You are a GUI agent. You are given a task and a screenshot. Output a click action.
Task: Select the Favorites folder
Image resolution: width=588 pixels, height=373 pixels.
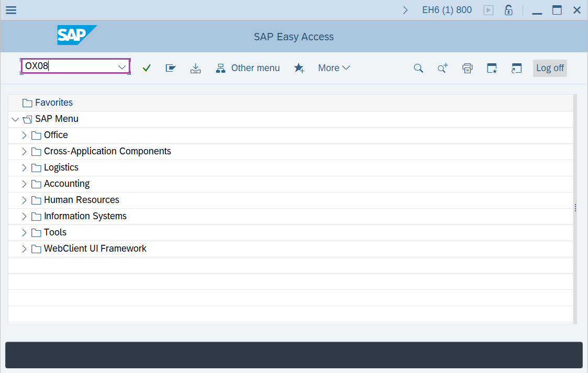click(x=54, y=102)
